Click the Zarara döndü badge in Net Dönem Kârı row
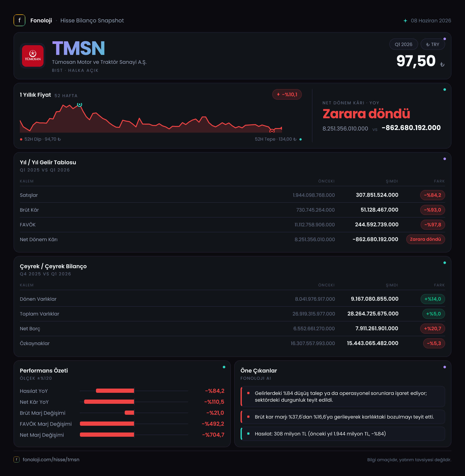Viewport: 465px width, 476px height. [x=425, y=239]
